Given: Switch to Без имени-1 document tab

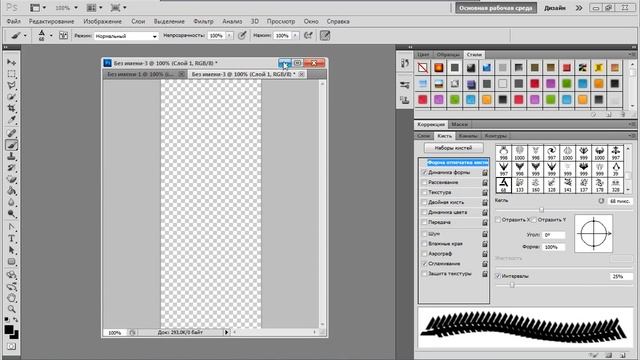Looking at the screenshot, I should pos(140,74).
